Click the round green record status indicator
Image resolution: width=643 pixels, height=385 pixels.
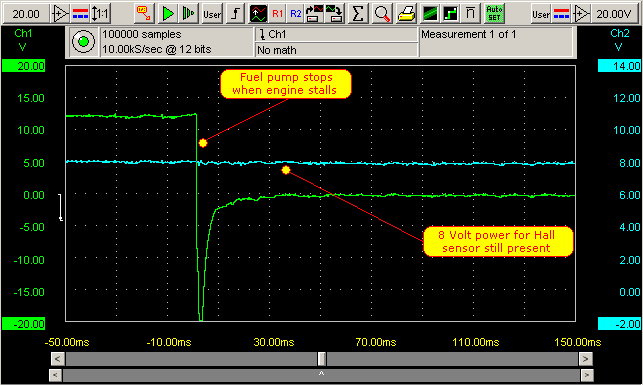(83, 41)
